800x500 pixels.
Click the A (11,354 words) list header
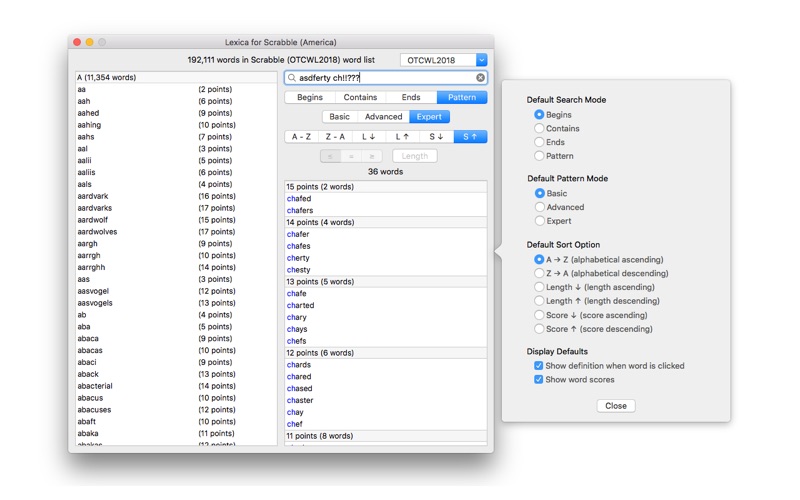click(x=176, y=78)
